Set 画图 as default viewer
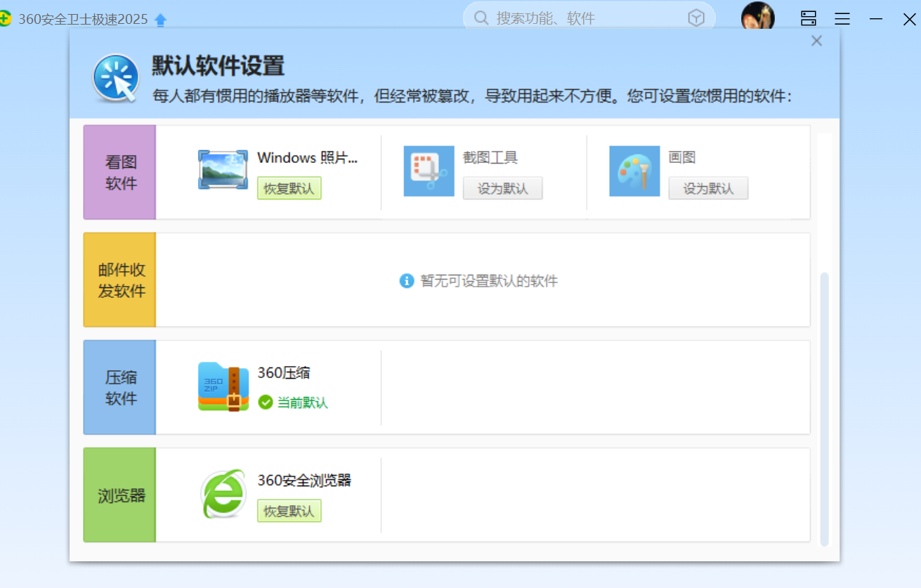Viewport: 921px width, 588px height. tap(708, 188)
